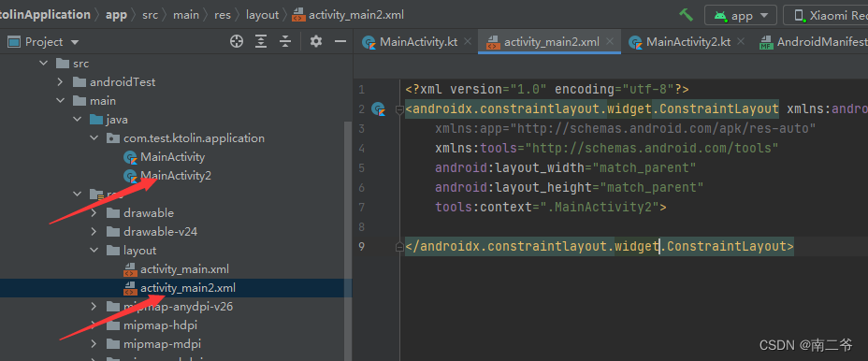This screenshot has width=868, height=361.
Task: Expand the mipmap-mdpi folder
Action: tap(94, 344)
